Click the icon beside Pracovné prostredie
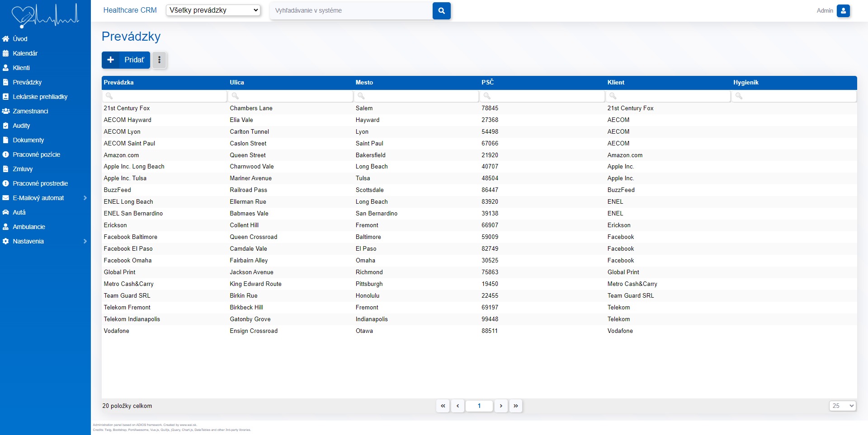This screenshot has width=868, height=435. coord(5,183)
